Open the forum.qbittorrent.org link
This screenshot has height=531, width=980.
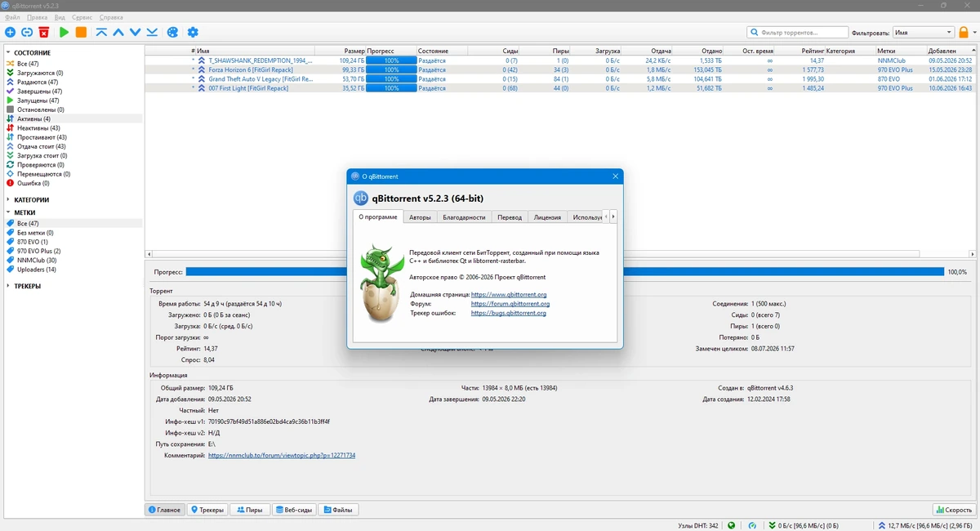coord(510,304)
